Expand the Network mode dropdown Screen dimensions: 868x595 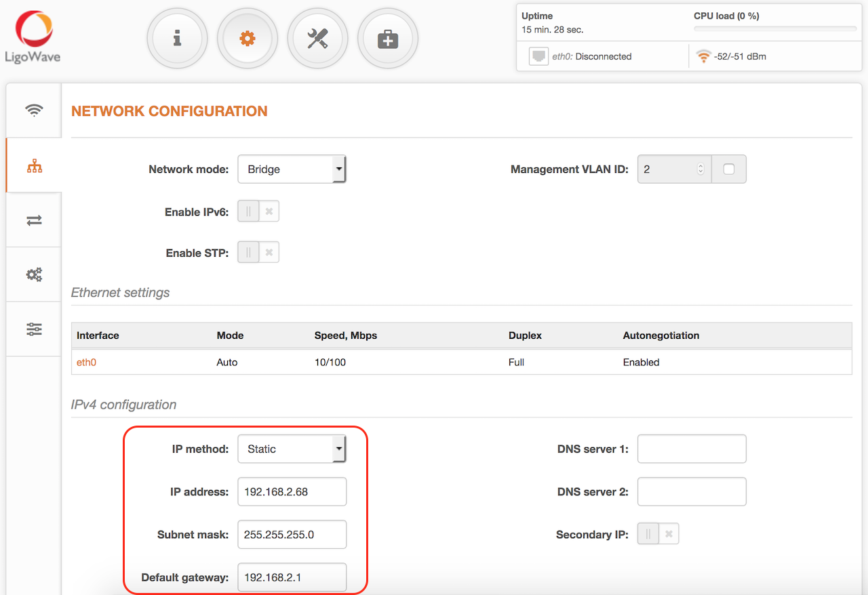(292, 169)
